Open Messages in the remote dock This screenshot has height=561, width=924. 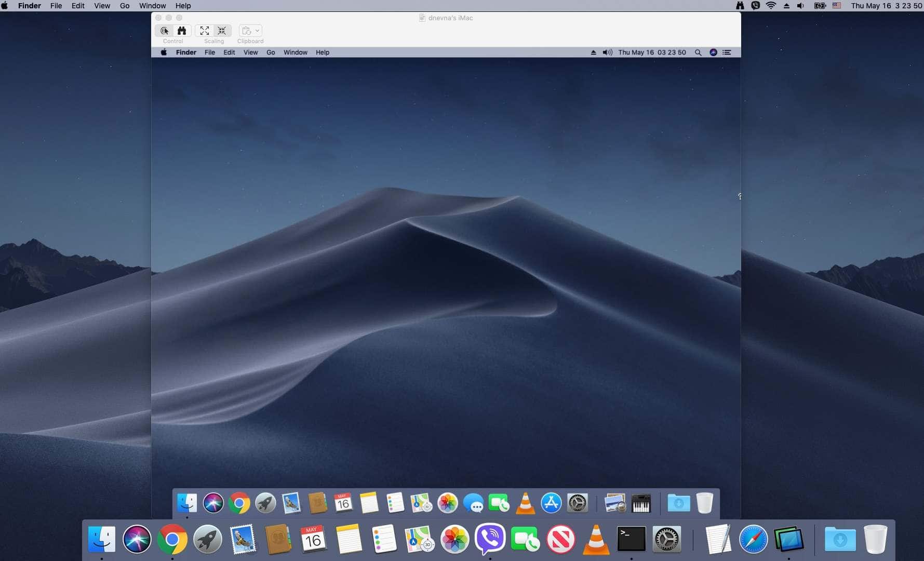[473, 503]
